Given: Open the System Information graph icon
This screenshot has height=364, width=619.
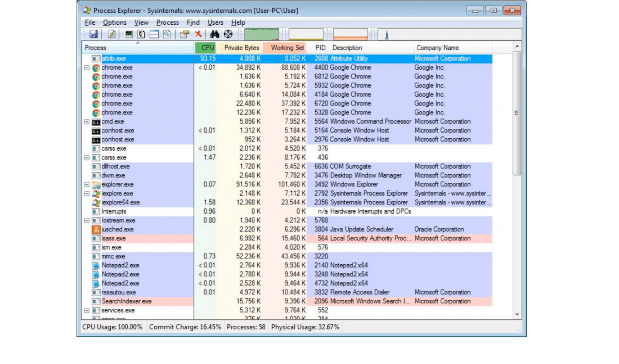Looking at the screenshot, I should [128, 34].
